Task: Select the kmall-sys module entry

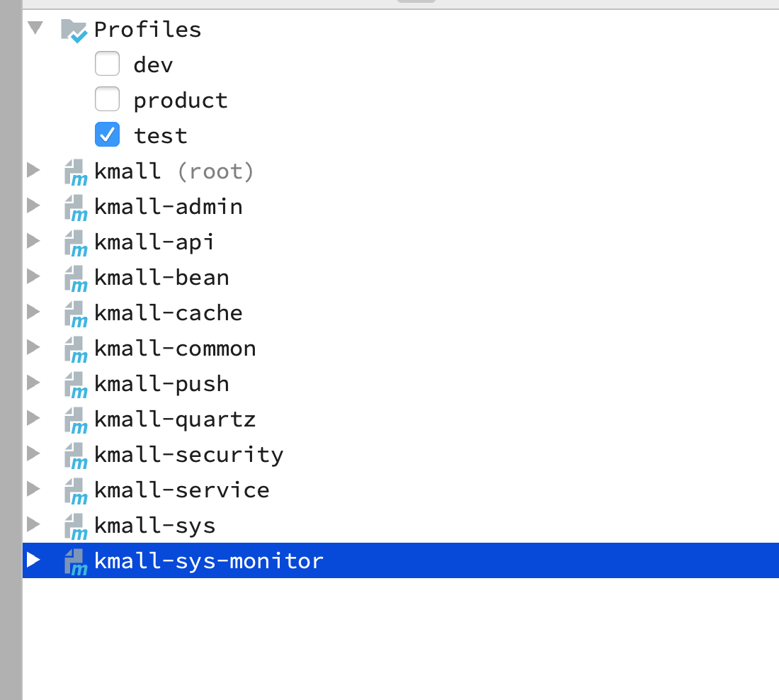Action: [x=154, y=526]
